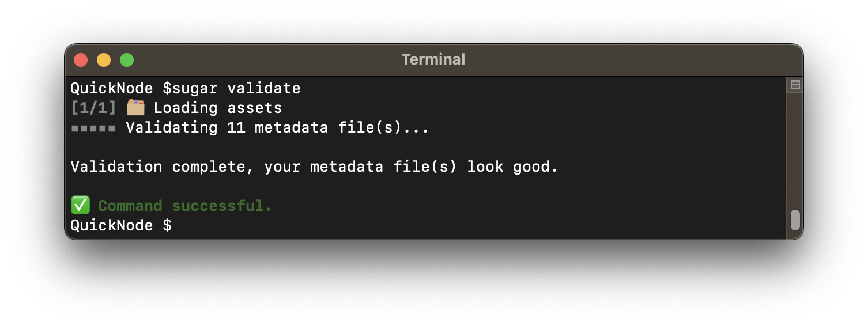The width and height of the screenshot is (868, 325).
Task: Click 'Validating 11 metadata file(s)...' line
Action: point(277,127)
